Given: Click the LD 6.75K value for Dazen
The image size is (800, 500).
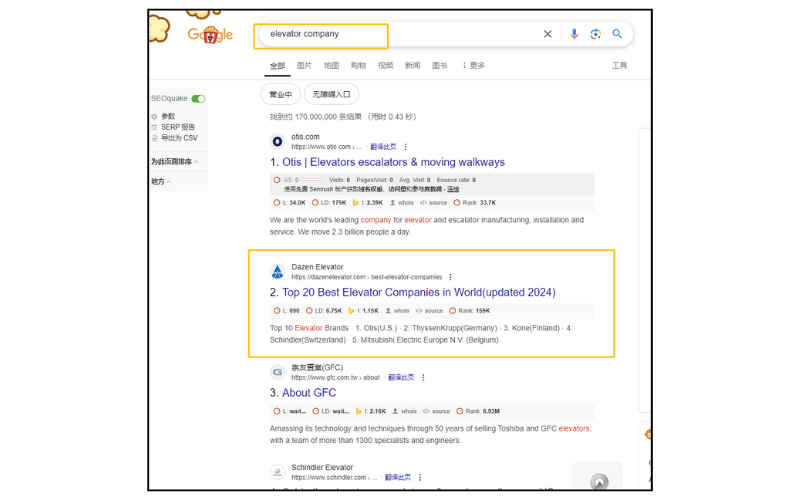Looking at the screenshot, I should click(324, 311).
